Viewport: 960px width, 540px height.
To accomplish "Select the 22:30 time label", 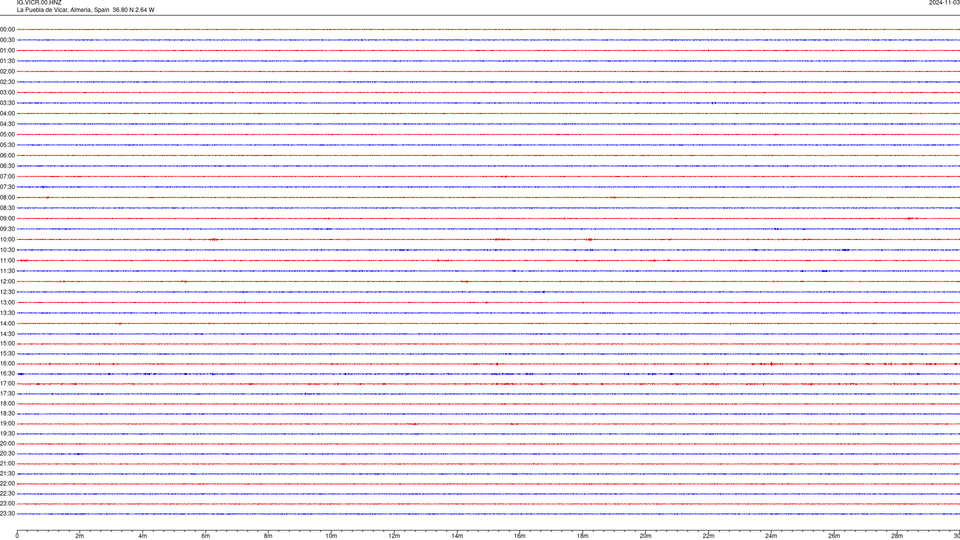I will 7,493.
